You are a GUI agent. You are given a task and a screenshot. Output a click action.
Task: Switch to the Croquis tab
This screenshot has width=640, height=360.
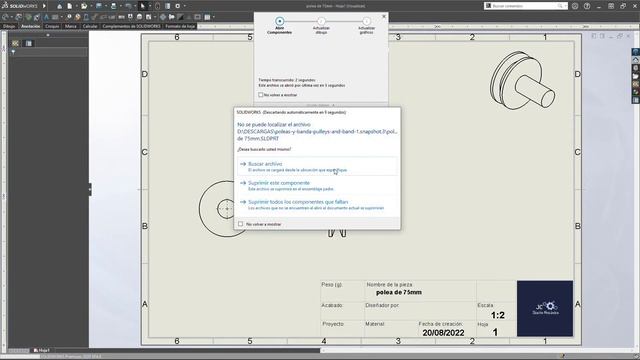(x=52, y=26)
